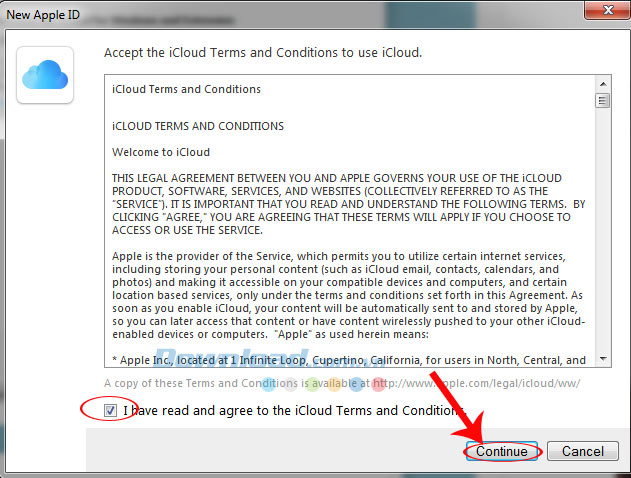Click the "New Apple ID" window title
The height and width of the screenshot is (478, 631).
coord(43,15)
